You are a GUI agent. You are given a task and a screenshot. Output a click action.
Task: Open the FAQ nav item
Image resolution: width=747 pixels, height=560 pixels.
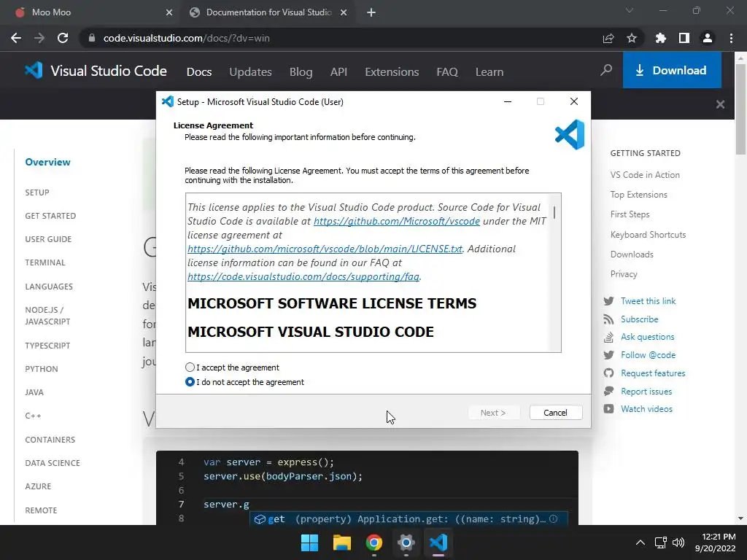pyautogui.click(x=447, y=72)
